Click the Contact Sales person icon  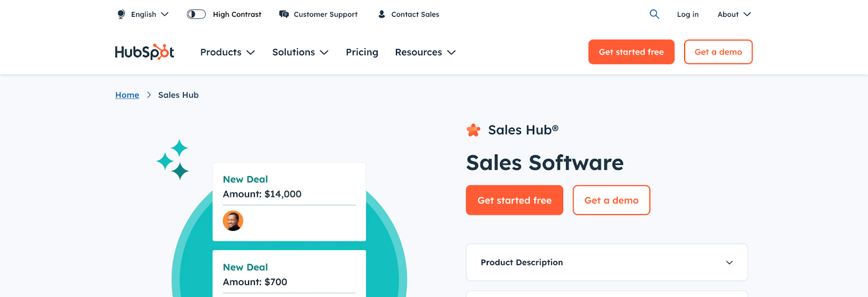[x=382, y=14]
